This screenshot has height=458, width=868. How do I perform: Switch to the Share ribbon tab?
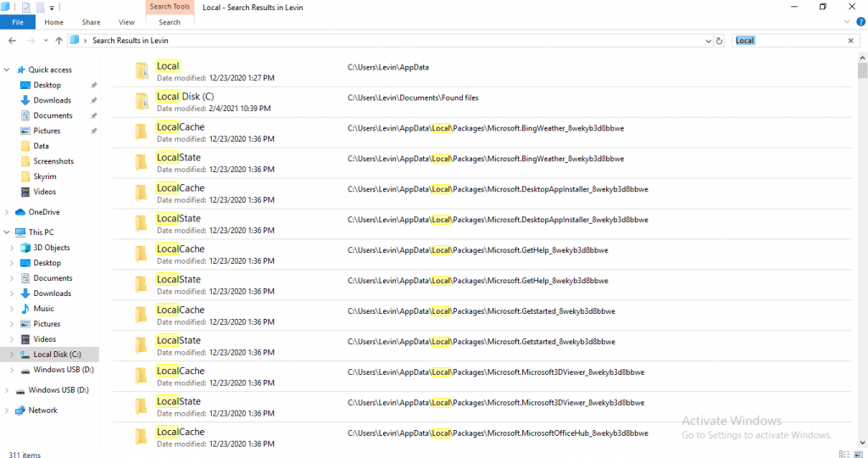coord(91,22)
